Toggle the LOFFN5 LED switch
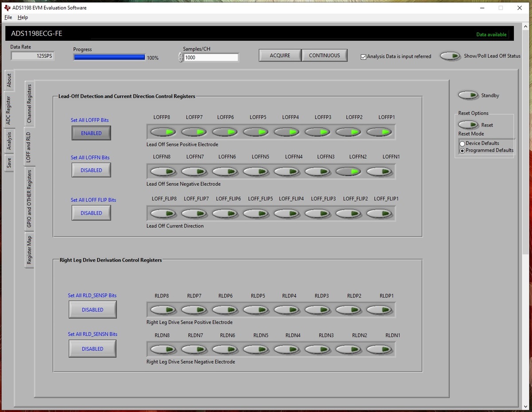This screenshot has height=412, width=532. [256, 171]
